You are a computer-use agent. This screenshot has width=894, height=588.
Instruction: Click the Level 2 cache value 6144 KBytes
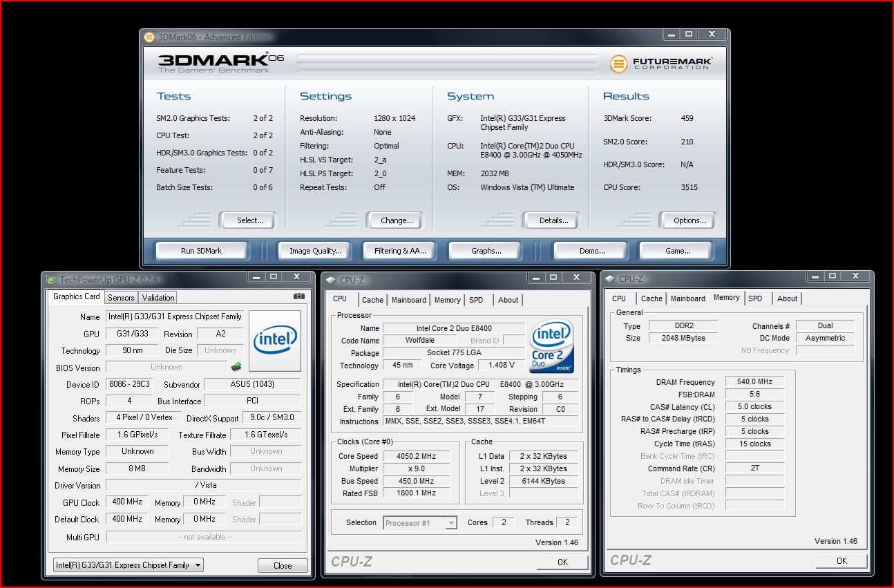pos(544,481)
